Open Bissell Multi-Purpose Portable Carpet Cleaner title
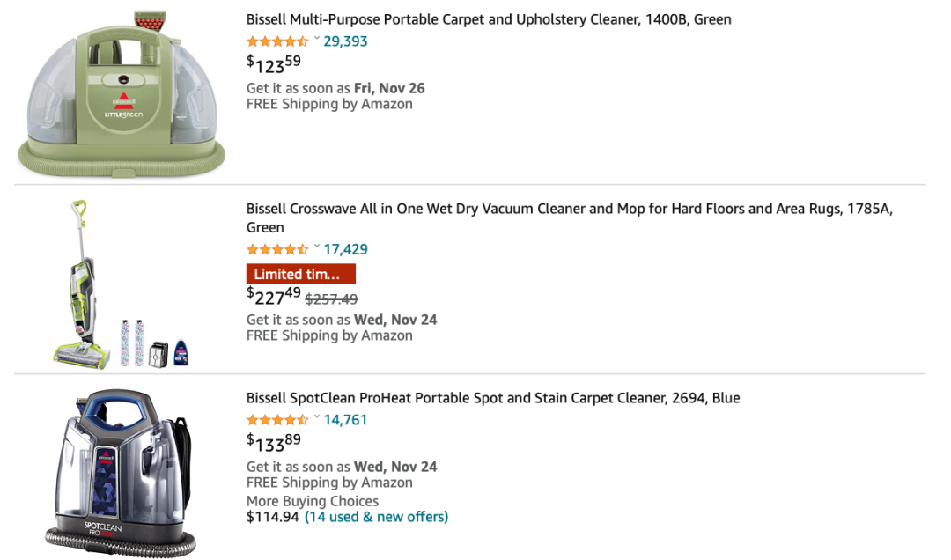Image resolution: width=951 pixels, height=560 pixels. coord(489,19)
